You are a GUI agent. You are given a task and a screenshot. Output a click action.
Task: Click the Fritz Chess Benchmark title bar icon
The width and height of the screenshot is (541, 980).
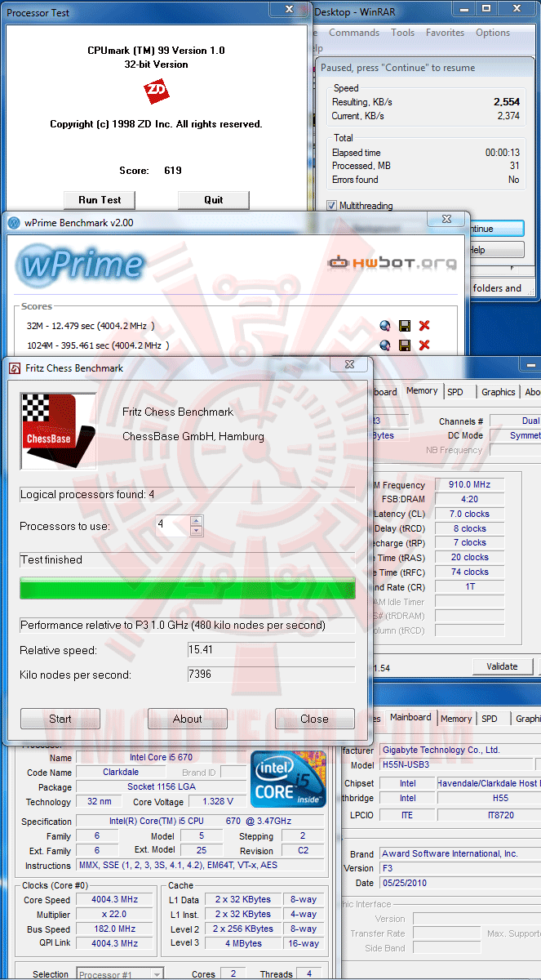coord(15,368)
